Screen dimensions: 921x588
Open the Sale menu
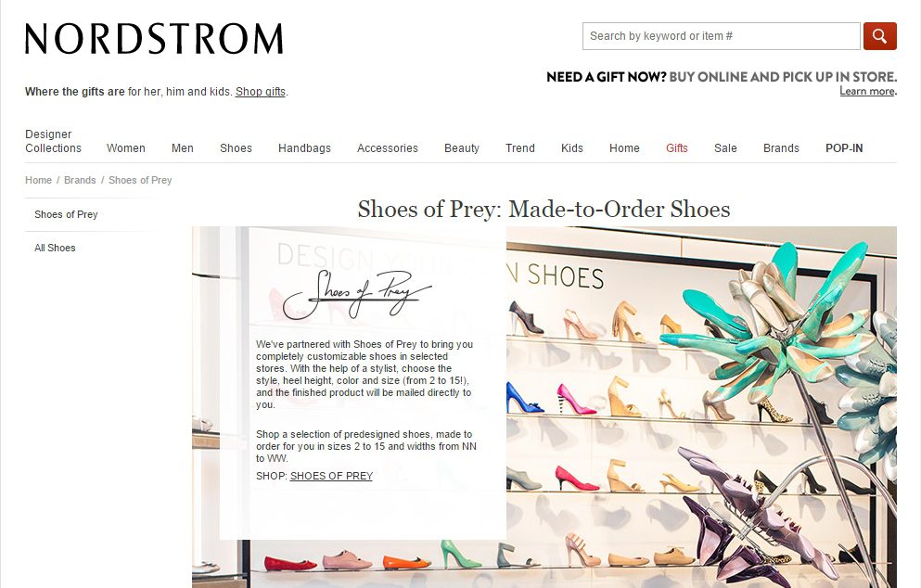725,148
